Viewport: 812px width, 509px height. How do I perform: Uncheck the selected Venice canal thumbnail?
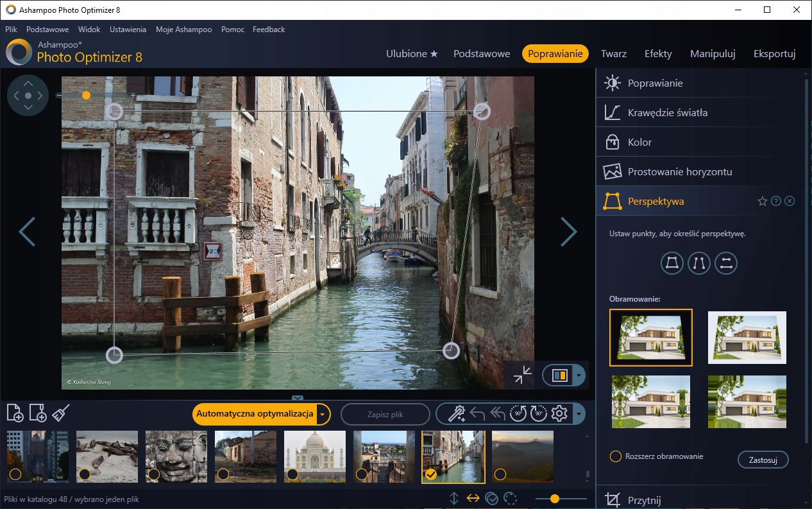pos(431,474)
